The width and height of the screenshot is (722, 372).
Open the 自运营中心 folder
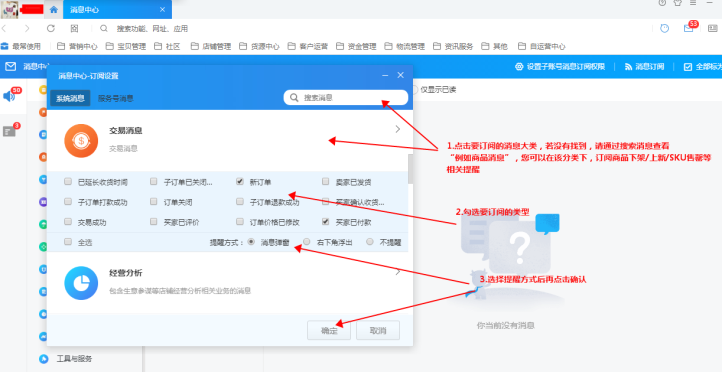pyautogui.click(x=542, y=46)
